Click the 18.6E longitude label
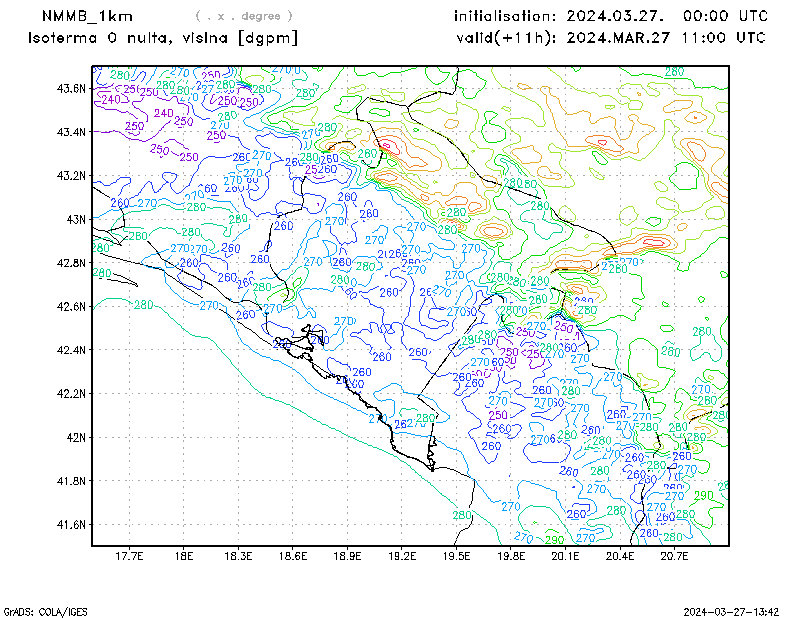Screen dimensions: 800x618 [x=293, y=556]
